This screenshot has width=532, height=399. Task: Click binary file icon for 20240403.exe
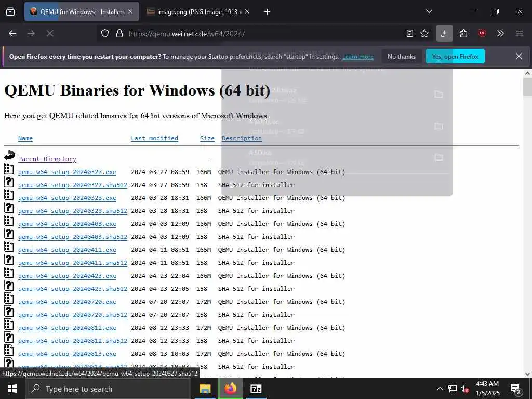pyautogui.click(x=9, y=220)
